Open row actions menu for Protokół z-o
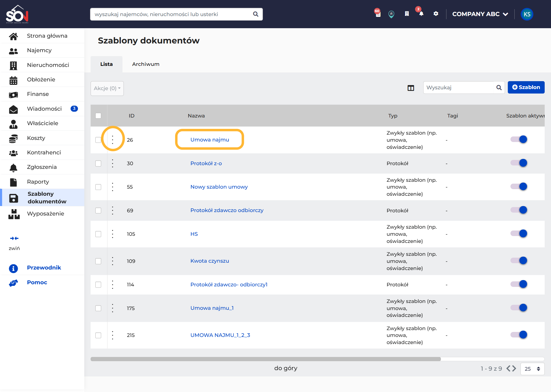Screen dimensions: 551x392 (113, 163)
